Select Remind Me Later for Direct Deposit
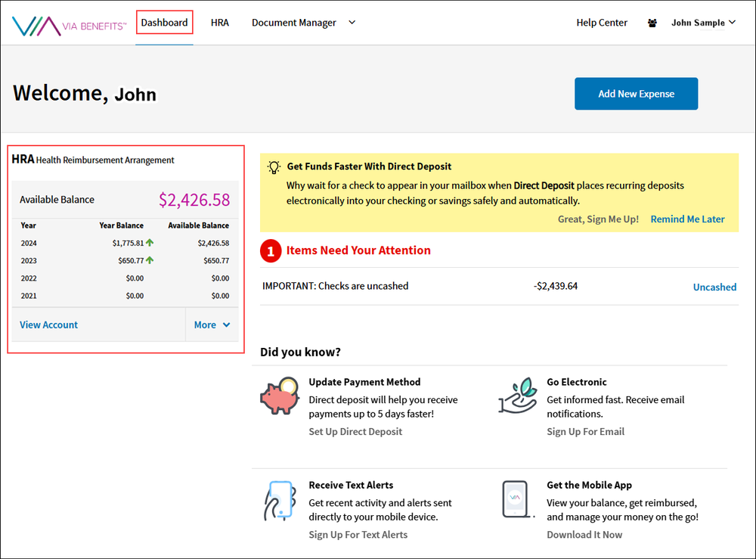The height and width of the screenshot is (559, 756). (687, 219)
